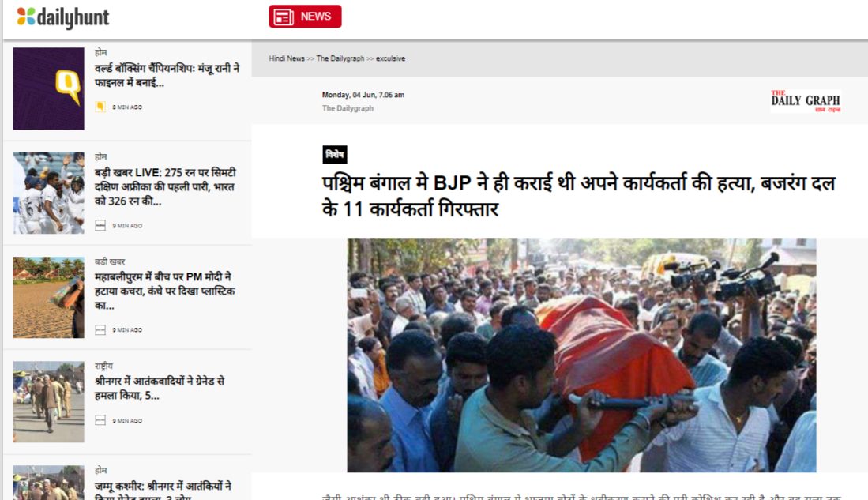The height and width of the screenshot is (500, 868).
Task: Open The Dailygraph breadcrumb link
Action: (x=340, y=58)
